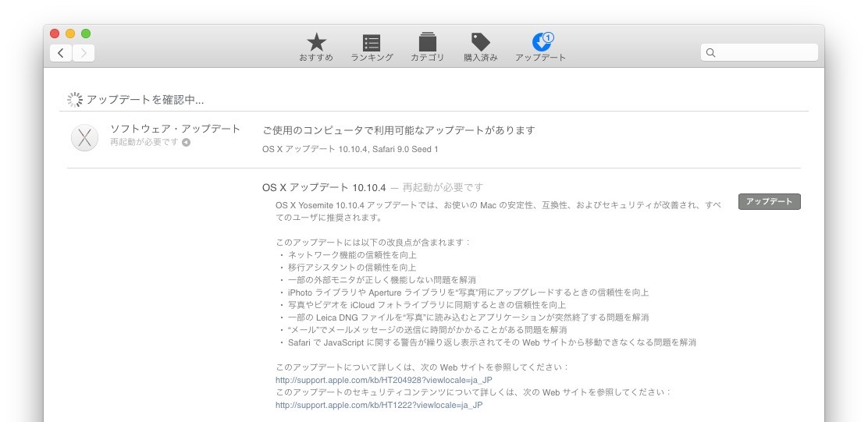Click the green fullscreen window button
Image resolution: width=868 pixels, height=422 pixels.
[x=86, y=34]
